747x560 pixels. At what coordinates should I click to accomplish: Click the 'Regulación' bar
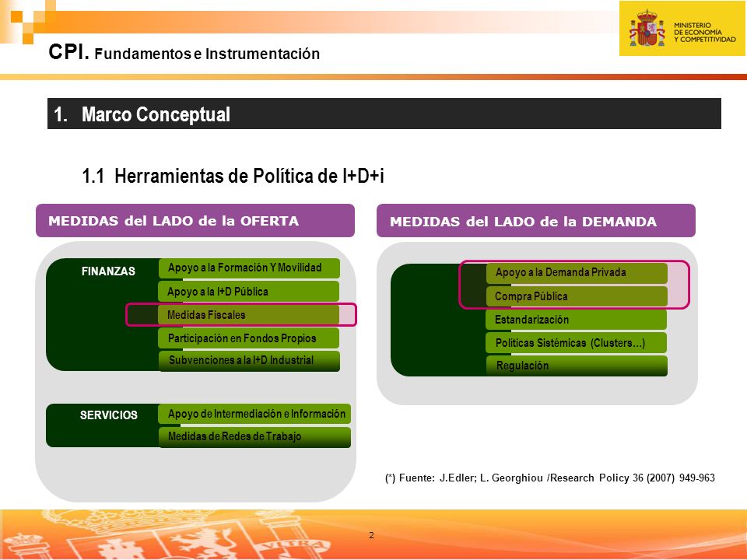point(577,366)
